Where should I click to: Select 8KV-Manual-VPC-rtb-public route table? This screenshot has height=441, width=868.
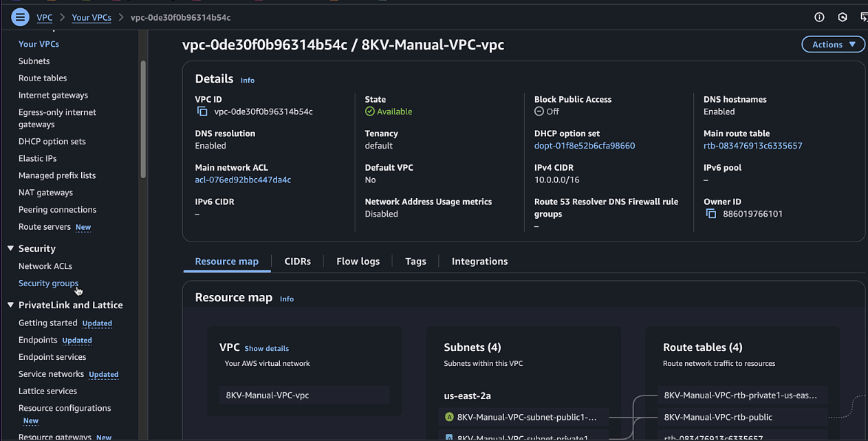click(742, 417)
